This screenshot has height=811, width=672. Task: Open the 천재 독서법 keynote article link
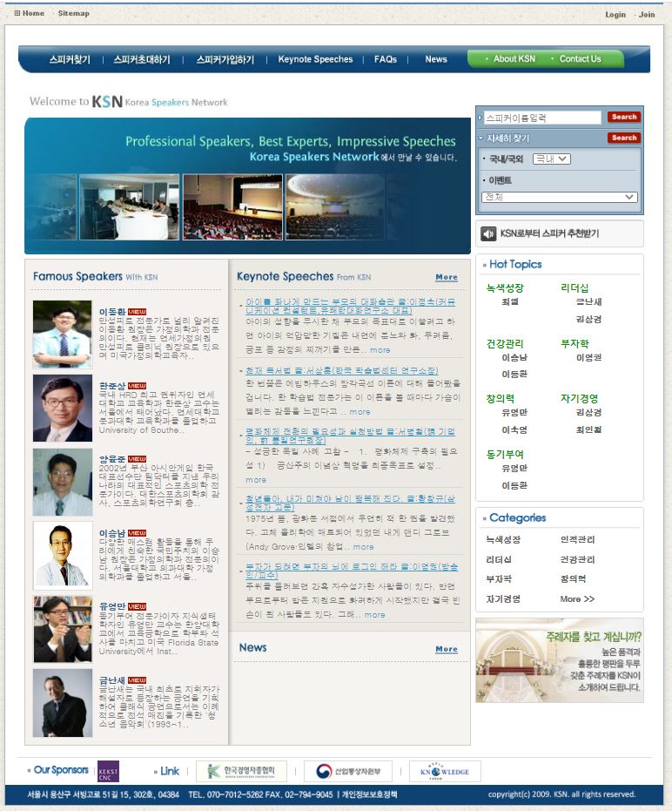point(342,371)
